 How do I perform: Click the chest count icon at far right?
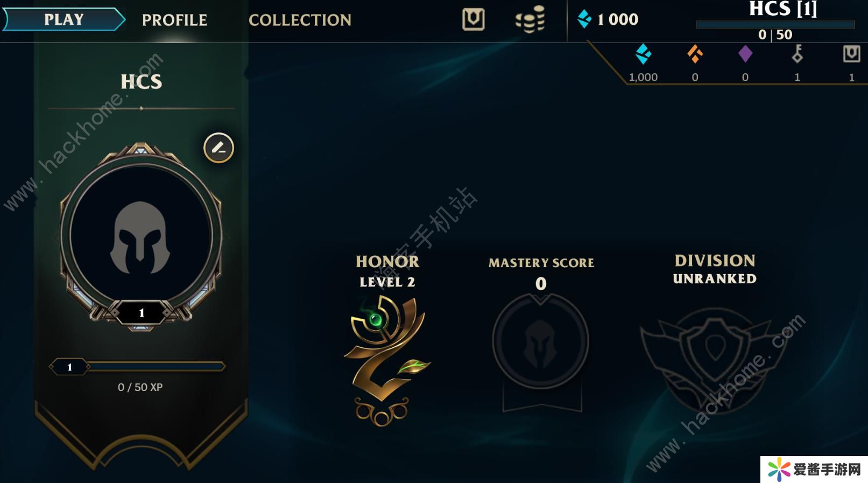(x=851, y=54)
